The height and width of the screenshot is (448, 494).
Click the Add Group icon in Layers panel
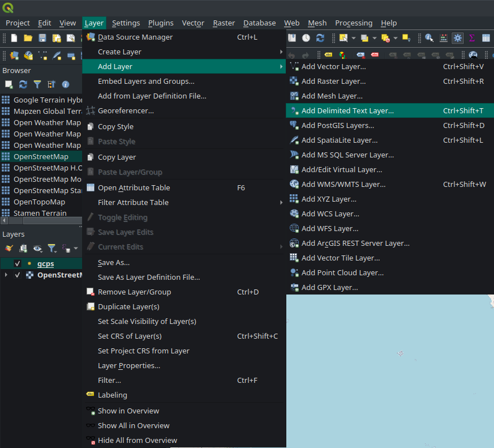coord(23,248)
